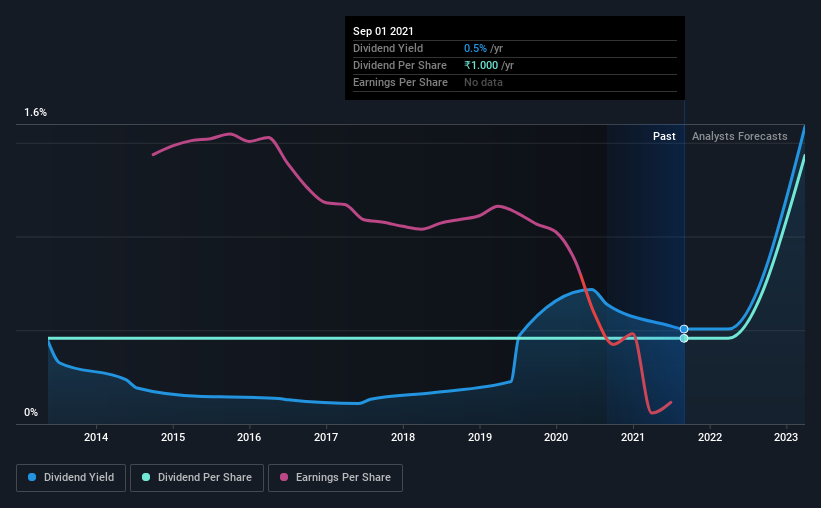Viewport: 821px width, 508px height.
Task: Click the 2018 x-axis label
Action: pyautogui.click(x=403, y=437)
